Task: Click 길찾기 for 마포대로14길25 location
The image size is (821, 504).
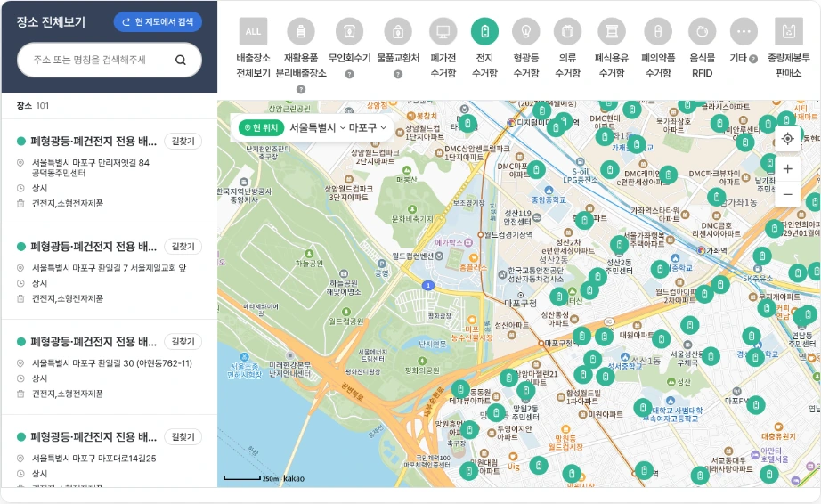Action: [x=183, y=437]
